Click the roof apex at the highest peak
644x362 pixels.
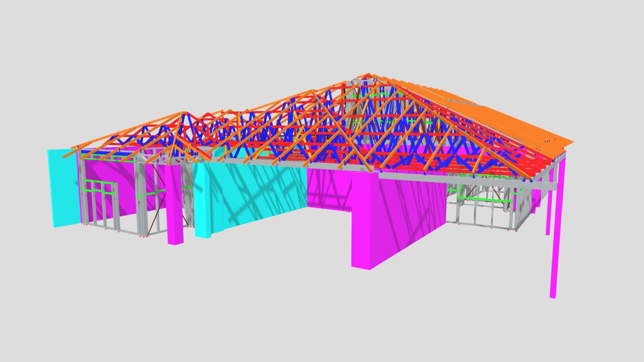[x=368, y=74]
